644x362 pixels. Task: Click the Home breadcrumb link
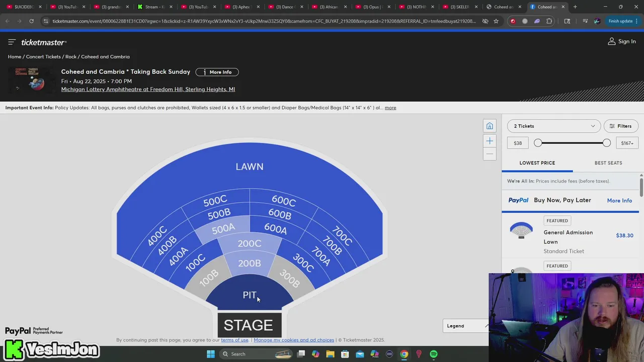pyautogui.click(x=15, y=57)
